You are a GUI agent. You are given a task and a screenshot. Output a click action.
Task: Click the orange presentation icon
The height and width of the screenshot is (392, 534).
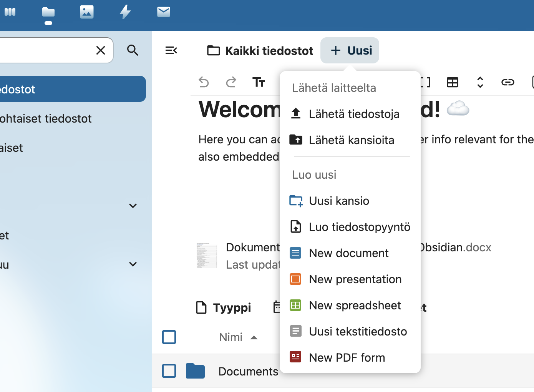[x=295, y=279]
